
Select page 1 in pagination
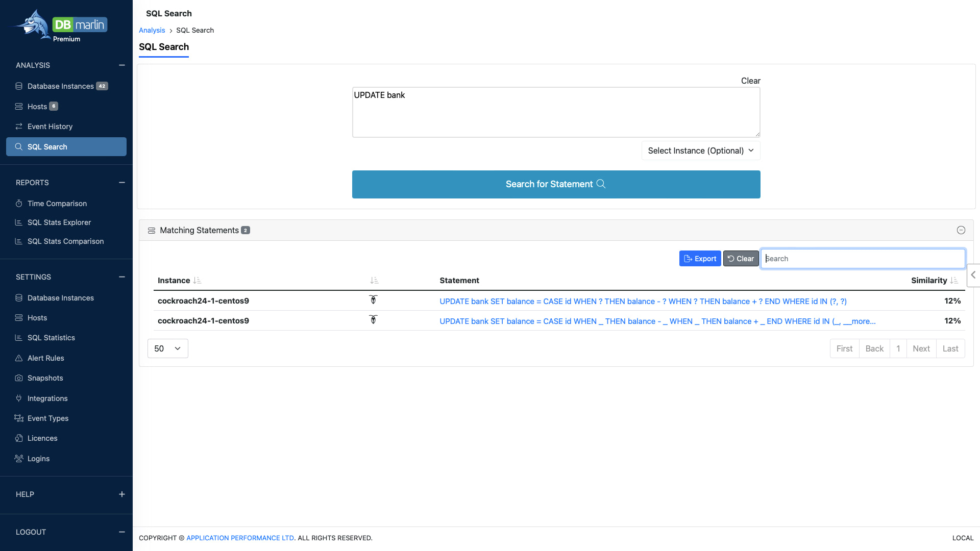[x=898, y=348]
